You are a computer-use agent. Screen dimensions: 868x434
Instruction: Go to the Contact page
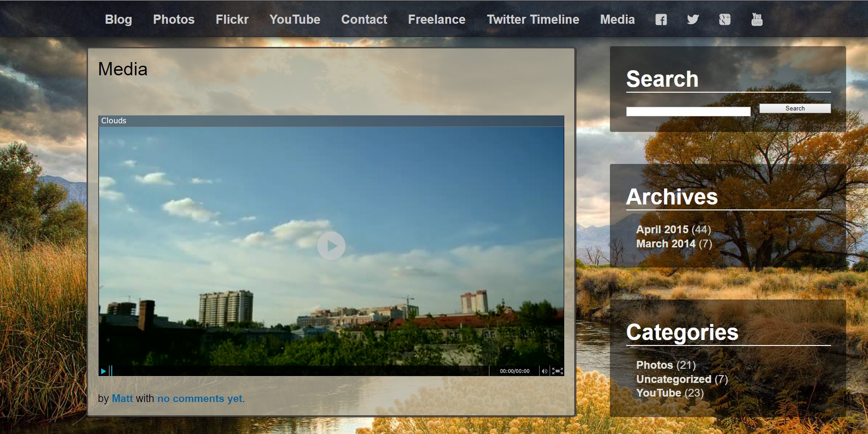coord(364,19)
